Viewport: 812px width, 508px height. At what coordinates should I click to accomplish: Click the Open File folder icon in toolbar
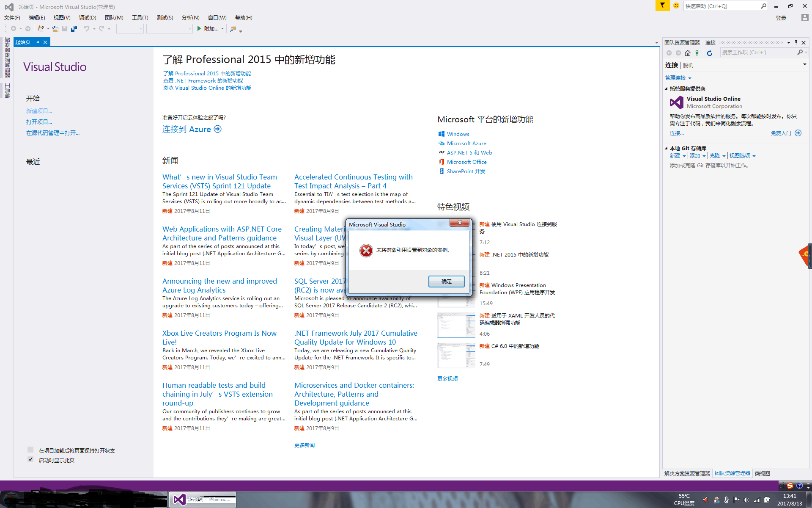55,29
